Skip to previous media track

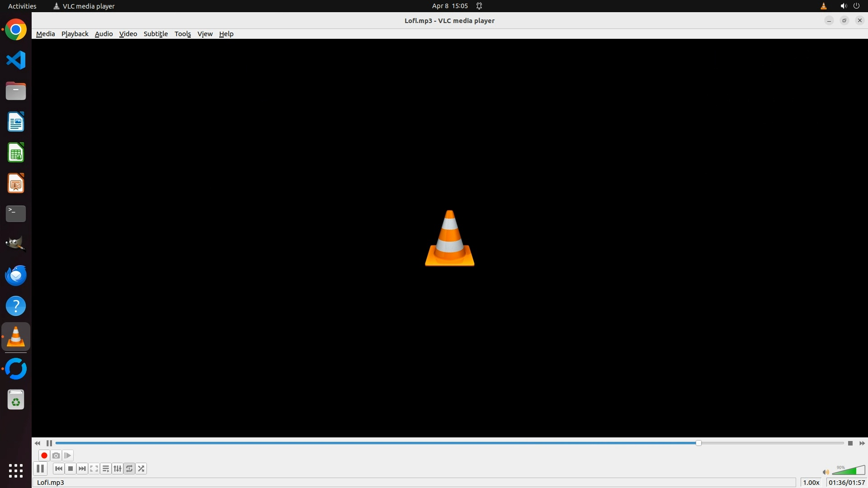click(x=59, y=469)
